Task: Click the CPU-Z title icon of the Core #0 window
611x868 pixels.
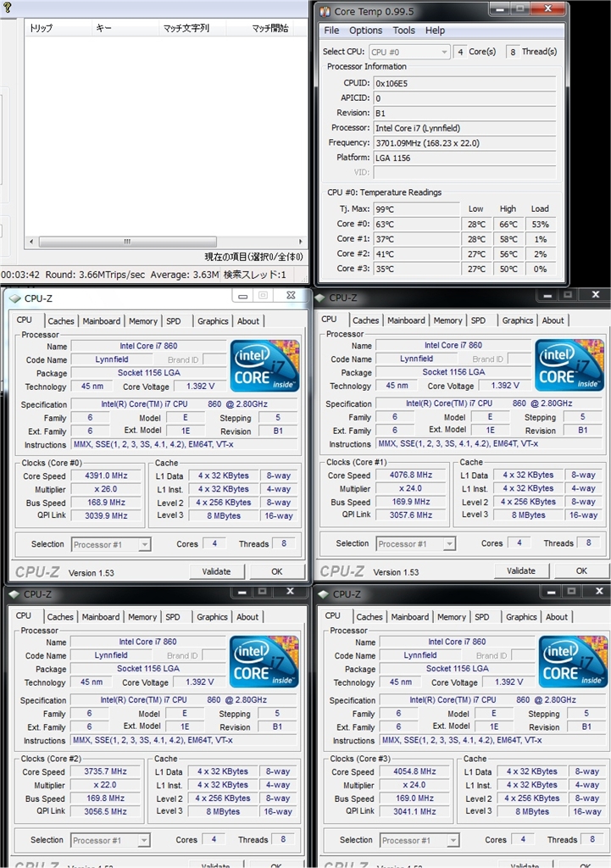Action: [15, 298]
